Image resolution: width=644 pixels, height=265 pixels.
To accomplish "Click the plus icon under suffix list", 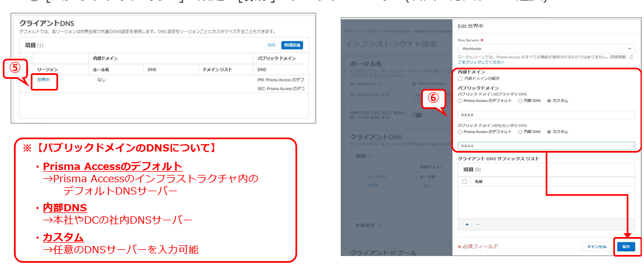I will 467,224.
